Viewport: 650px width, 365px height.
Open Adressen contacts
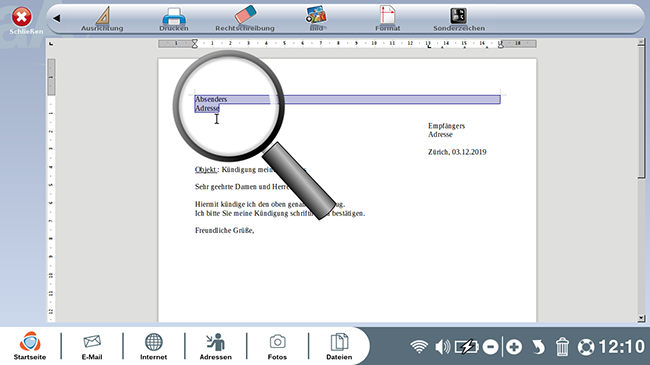(x=216, y=346)
